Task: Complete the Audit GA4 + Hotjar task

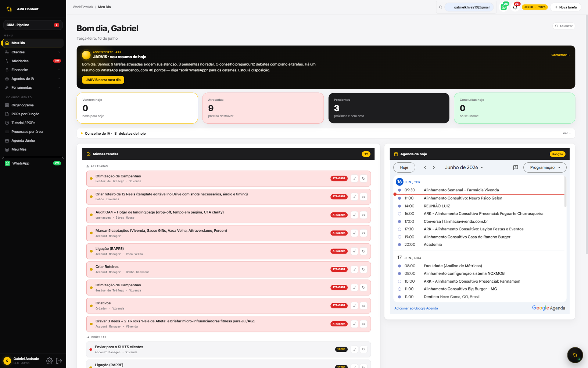Action: pos(354,215)
